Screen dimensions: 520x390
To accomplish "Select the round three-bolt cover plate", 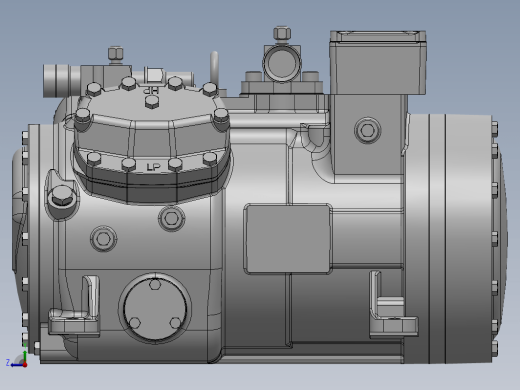I will 155,308.
